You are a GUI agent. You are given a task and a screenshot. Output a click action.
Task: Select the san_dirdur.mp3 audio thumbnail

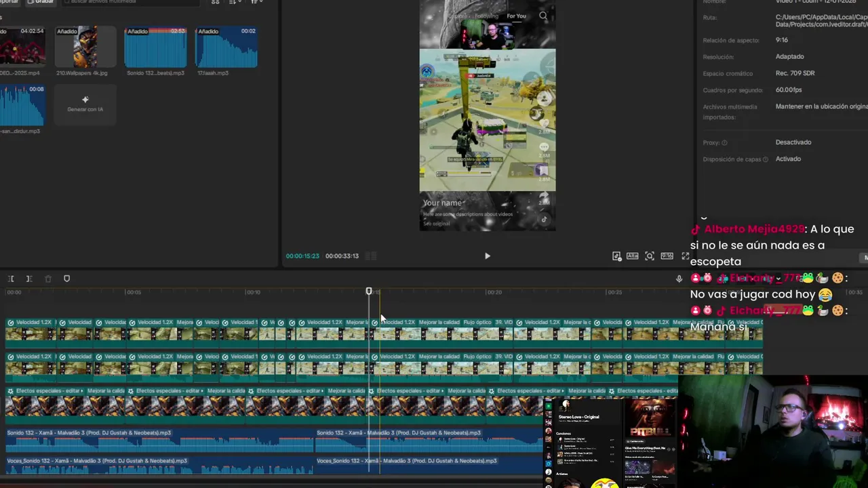[22, 105]
